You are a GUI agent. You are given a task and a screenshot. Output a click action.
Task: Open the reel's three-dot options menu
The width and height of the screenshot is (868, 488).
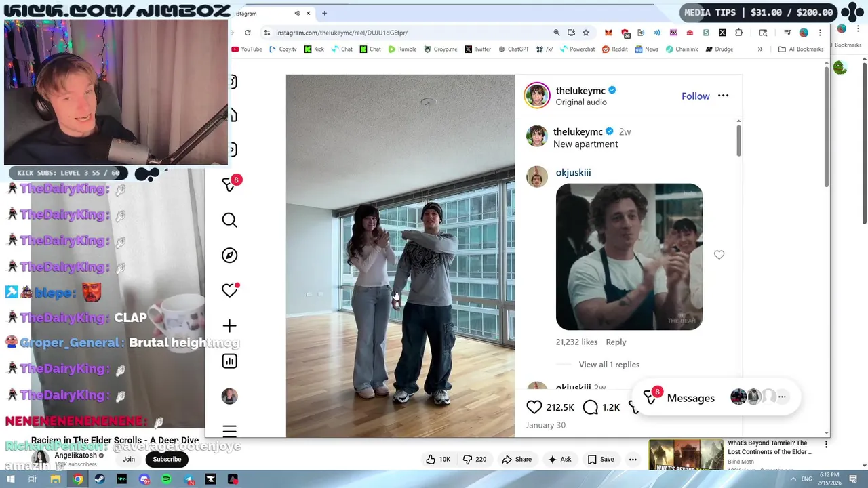(724, 96)
